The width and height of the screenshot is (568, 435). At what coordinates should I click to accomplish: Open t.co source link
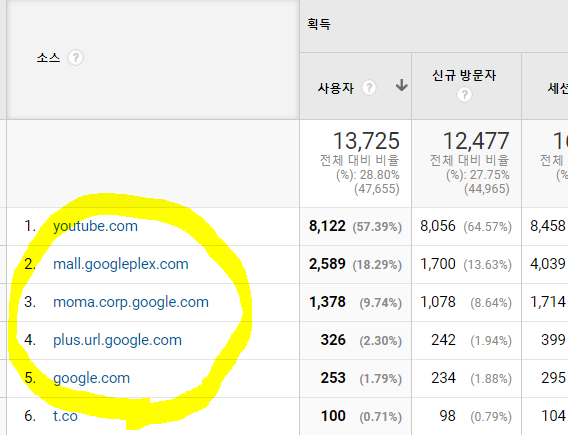(65, 416)
